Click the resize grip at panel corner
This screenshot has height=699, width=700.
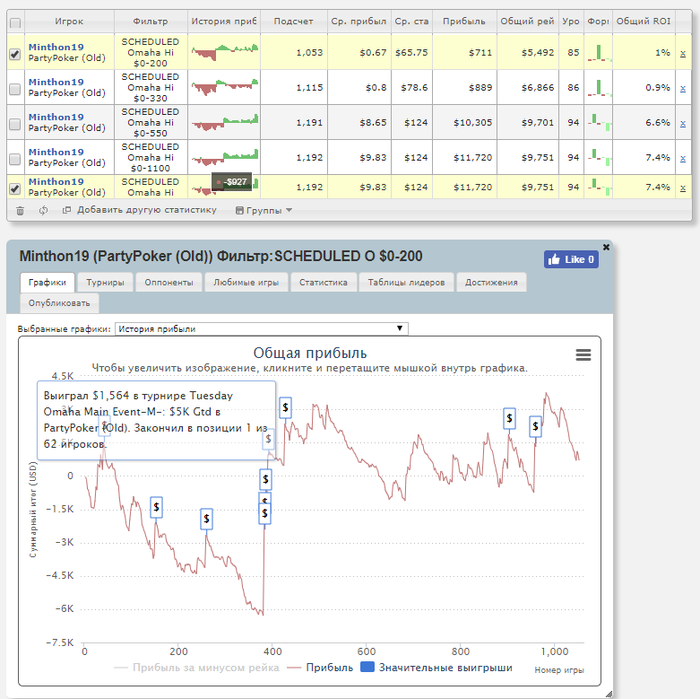(x=608, y=694)
